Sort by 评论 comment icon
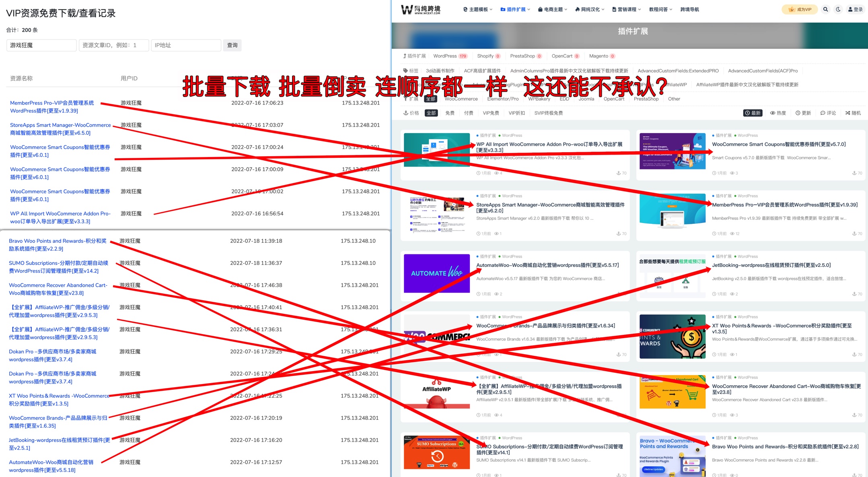Screen dimensions: 868x477 828,113
